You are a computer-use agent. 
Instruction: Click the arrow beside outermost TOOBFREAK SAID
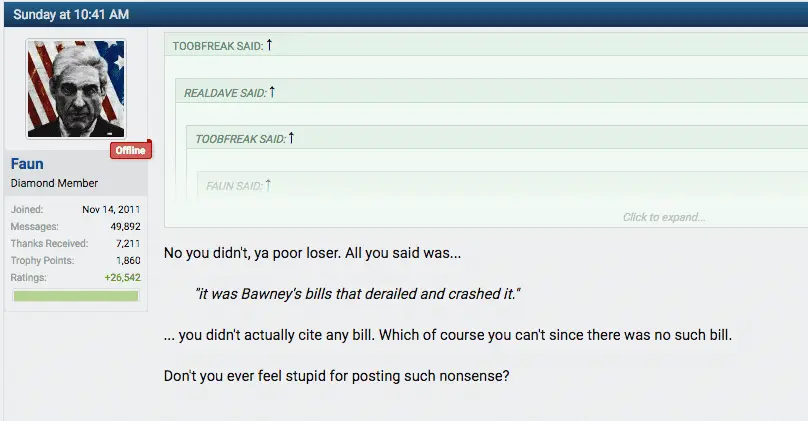tap(269, 45)
